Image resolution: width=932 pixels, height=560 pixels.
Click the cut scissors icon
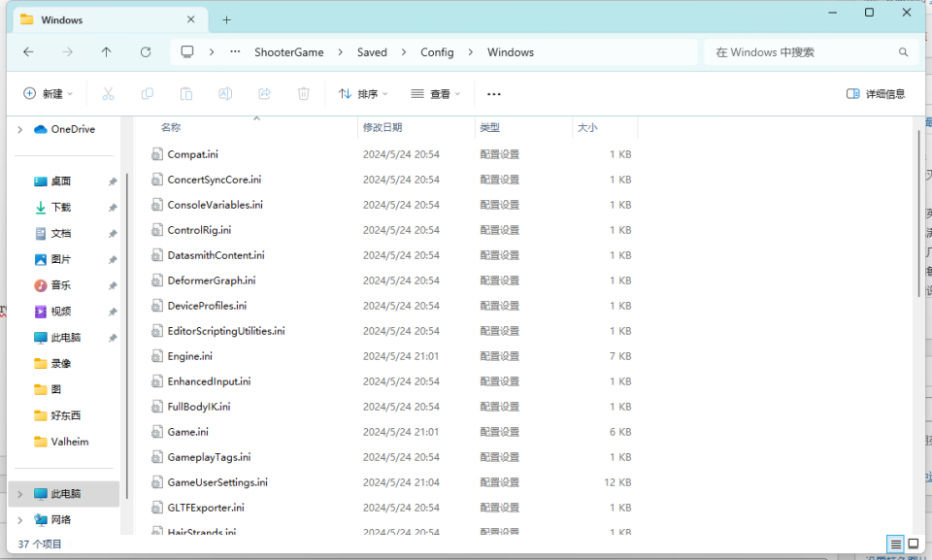click(108, 94)
